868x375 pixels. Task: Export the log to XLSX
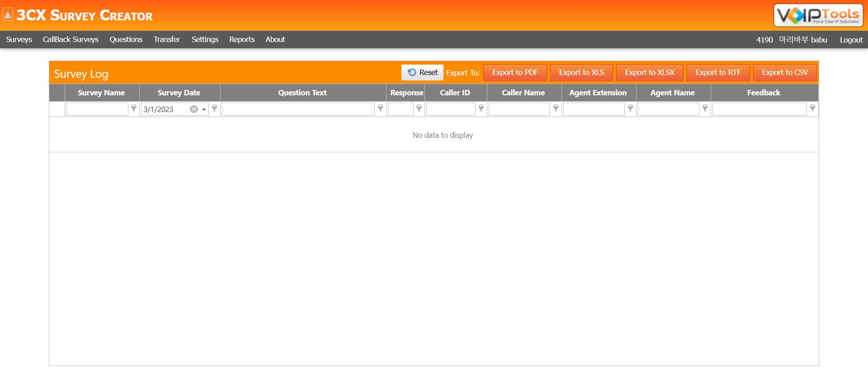coord(650,72)
